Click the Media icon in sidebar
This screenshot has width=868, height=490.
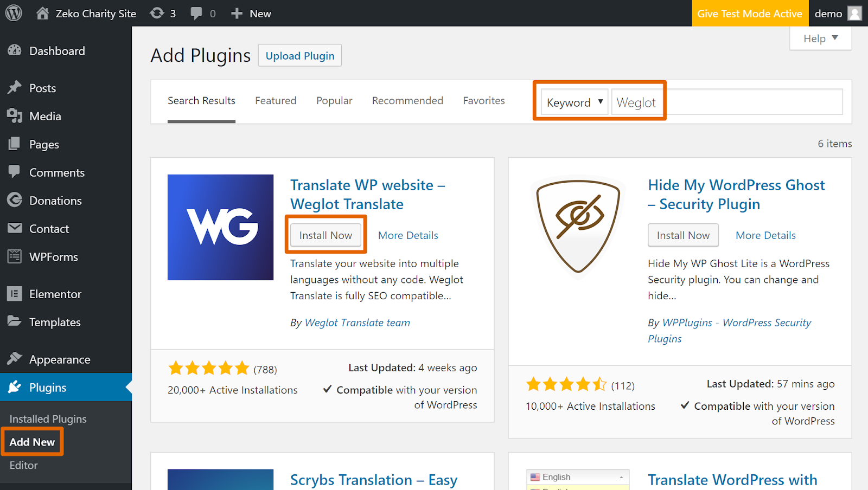(x=15, y=115)
